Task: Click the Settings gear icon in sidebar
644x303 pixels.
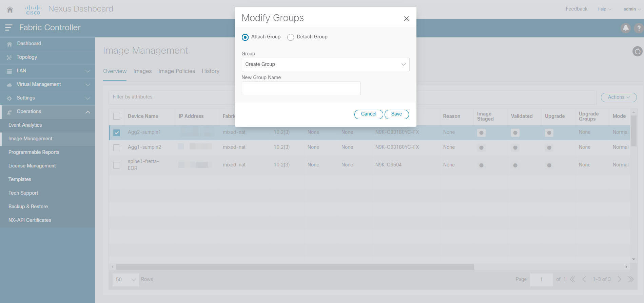Action: point(9,98)
